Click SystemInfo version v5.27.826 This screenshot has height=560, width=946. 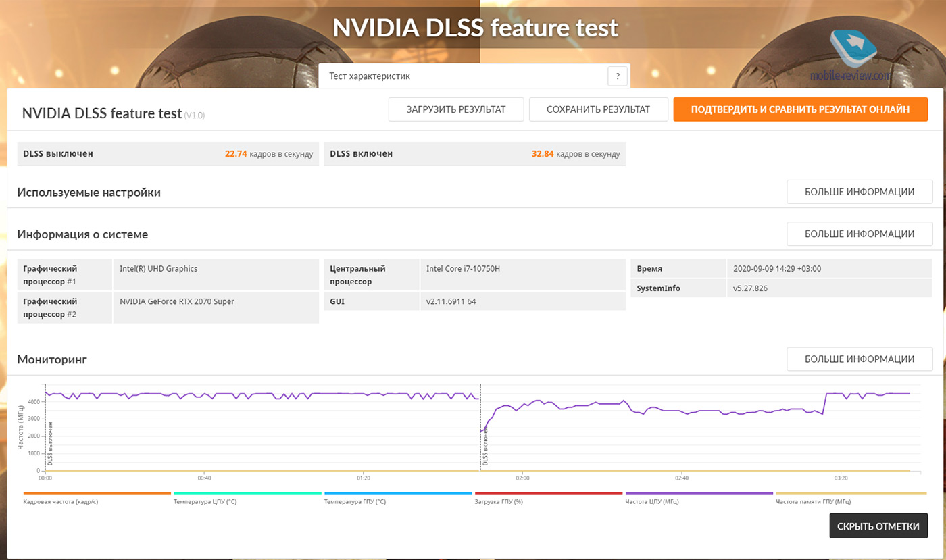[x=750, y=288]
